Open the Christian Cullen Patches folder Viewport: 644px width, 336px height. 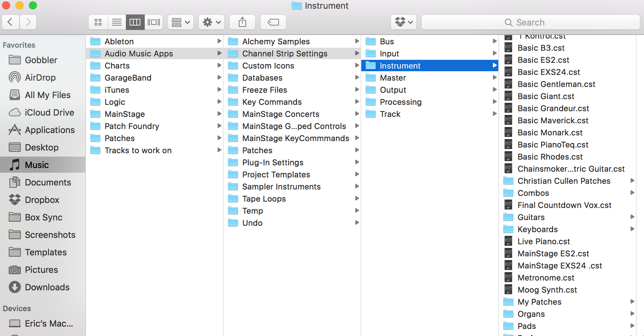pos(568,181)
